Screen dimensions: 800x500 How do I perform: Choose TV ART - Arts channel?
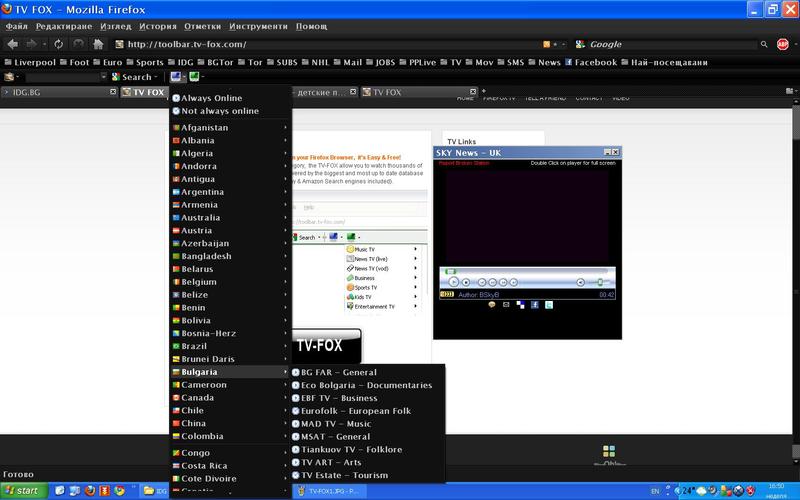coord(367,462)
